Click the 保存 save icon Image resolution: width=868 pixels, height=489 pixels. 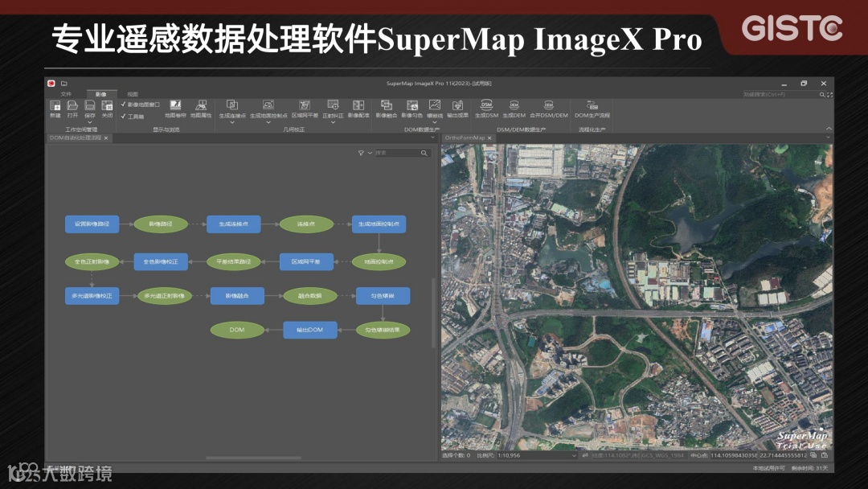click(x=90, y=105)
